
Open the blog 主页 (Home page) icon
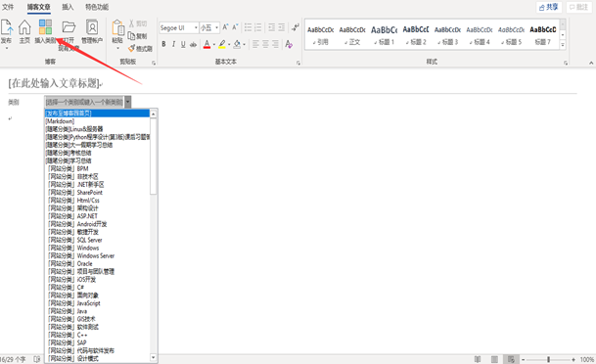(24, 27)
